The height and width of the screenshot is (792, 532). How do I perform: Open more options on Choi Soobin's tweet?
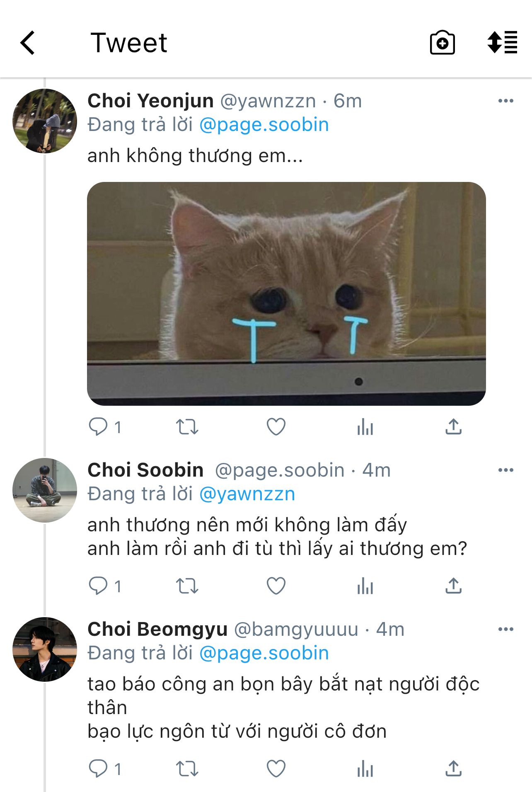(x=505, y=470)
